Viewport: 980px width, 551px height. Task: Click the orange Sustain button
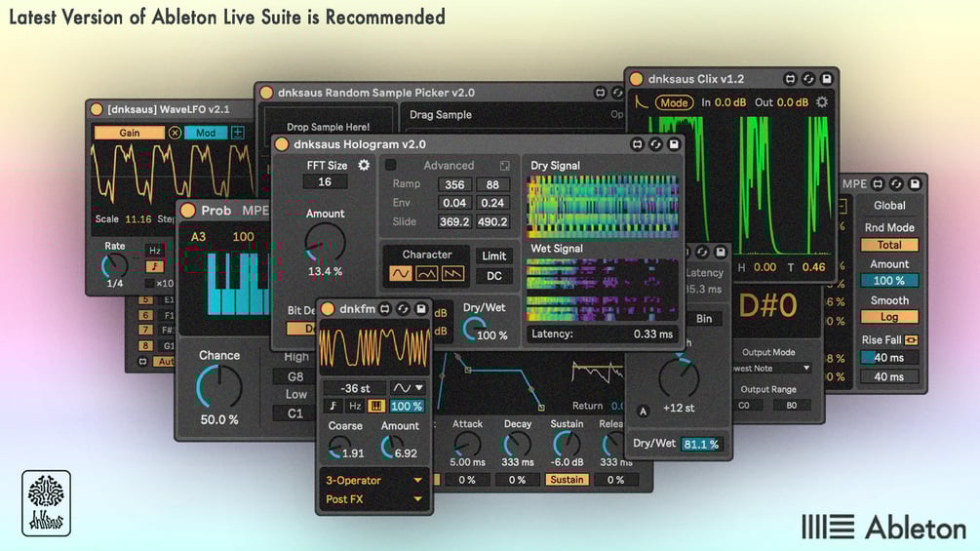(x=567, y=480)
